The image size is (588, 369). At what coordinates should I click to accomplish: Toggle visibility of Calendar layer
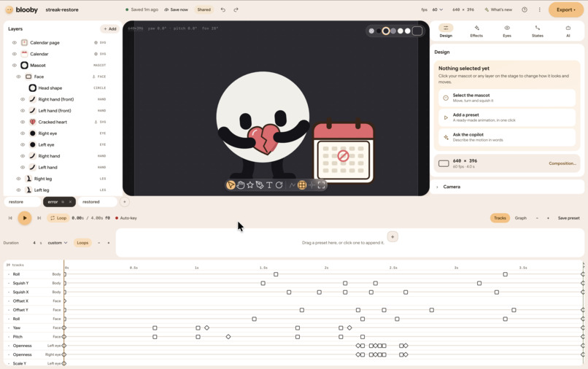(x=15, y=54)
